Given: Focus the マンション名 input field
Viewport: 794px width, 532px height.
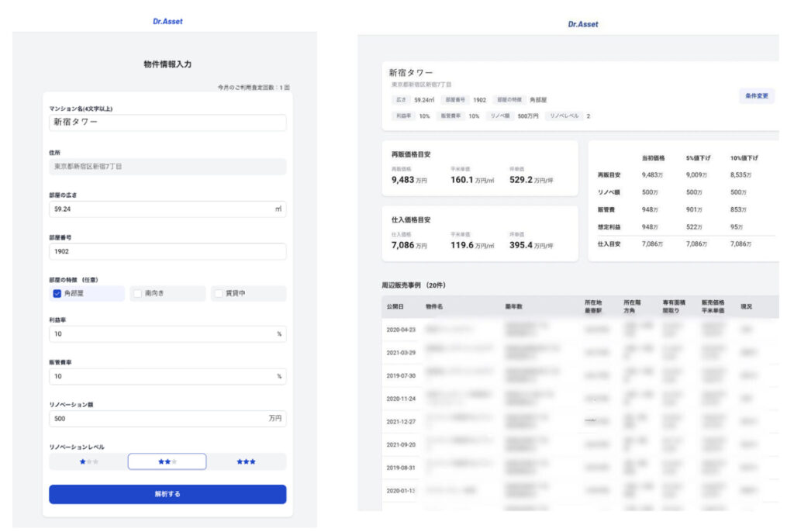Looking at the screenshot, I should pos(167,122).
